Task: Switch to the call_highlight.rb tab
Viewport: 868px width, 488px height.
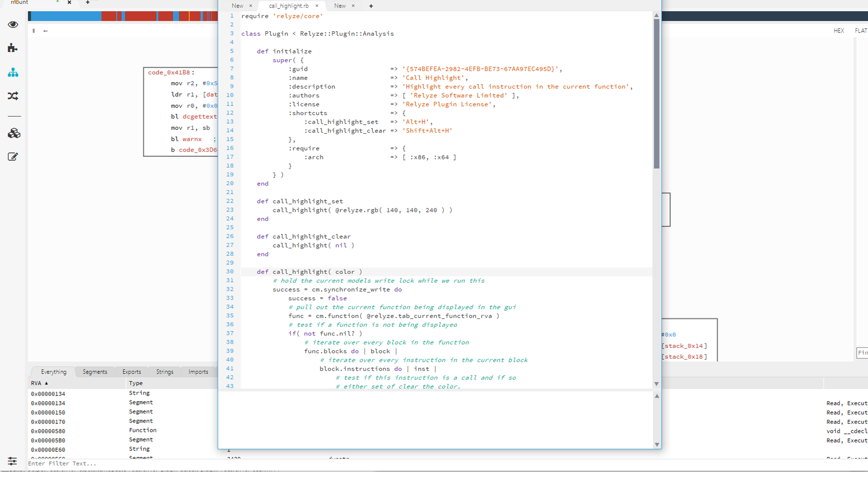Action: [x=288, y=6]
